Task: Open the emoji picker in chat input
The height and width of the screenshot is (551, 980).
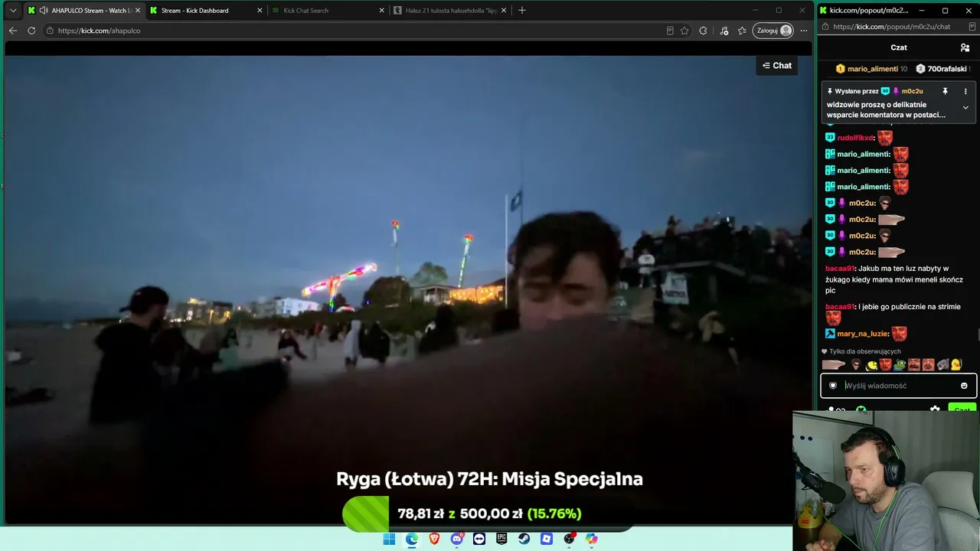Action: (x=964, y=386)
